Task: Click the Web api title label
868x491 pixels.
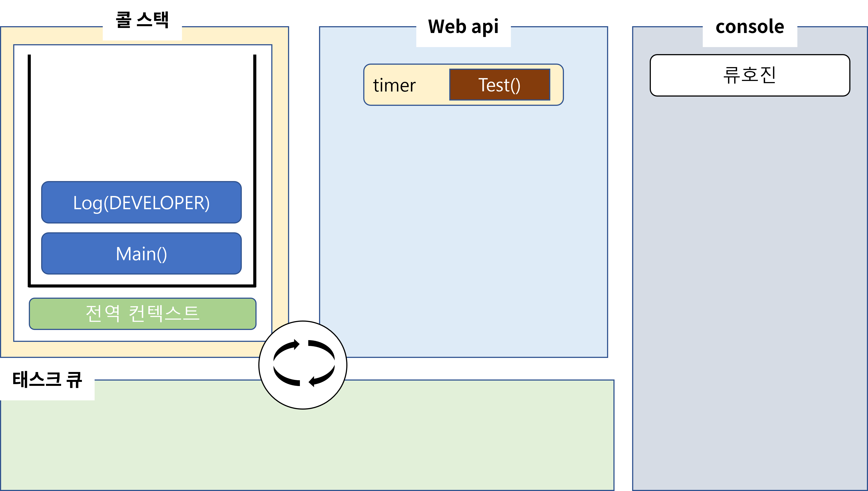Action: [463, 27]
